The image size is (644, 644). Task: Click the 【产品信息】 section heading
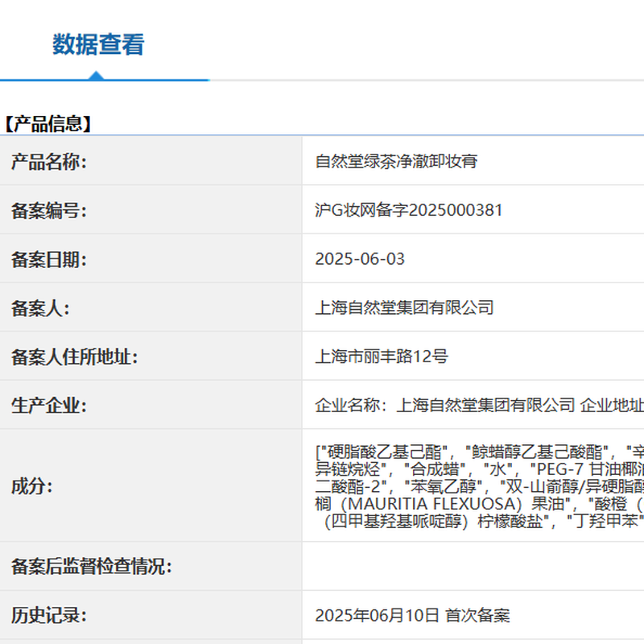(48, 123)
